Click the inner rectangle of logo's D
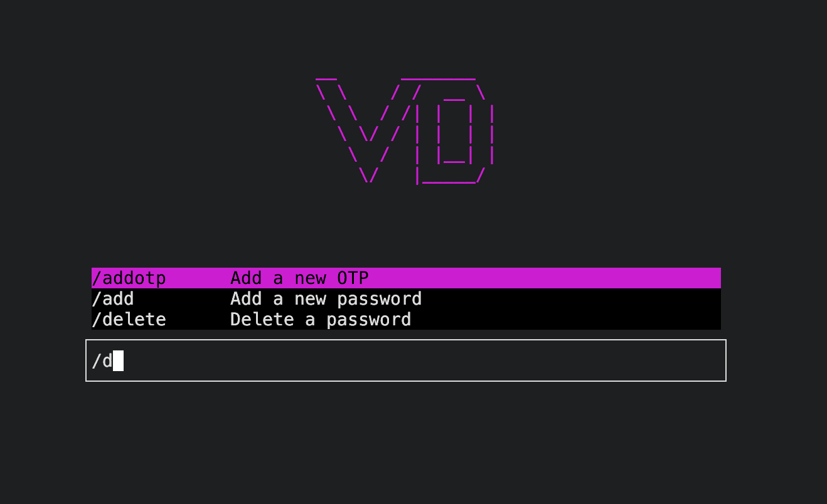Screen dimensions: 827x504 click(x=454, y=132)
